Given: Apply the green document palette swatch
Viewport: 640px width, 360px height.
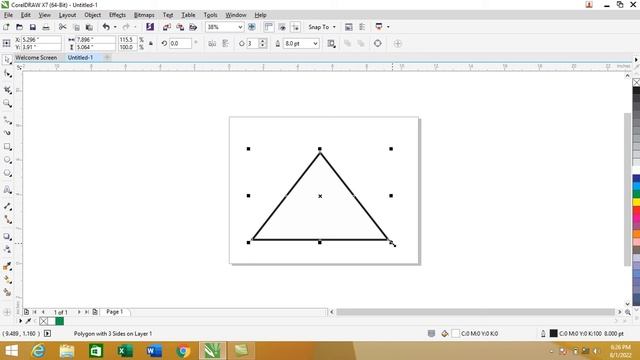Looking at the screenshot, I should pos(60,321).
